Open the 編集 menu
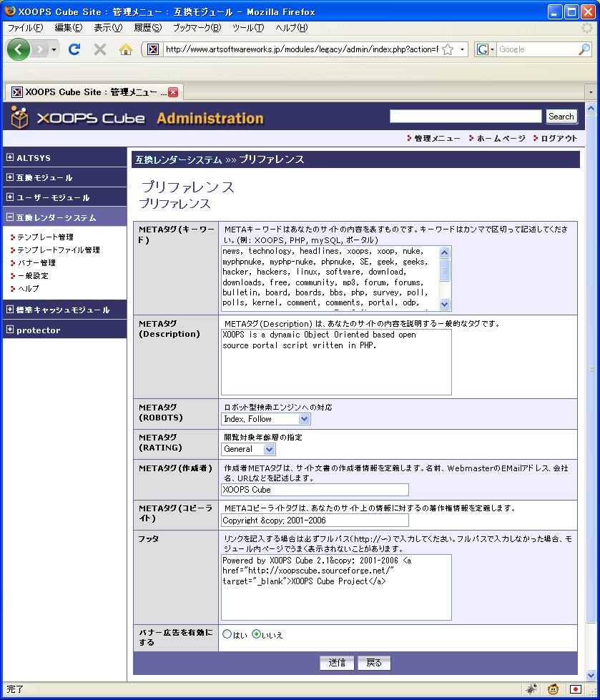Screen dimensions: 600x700 [69, 28]
